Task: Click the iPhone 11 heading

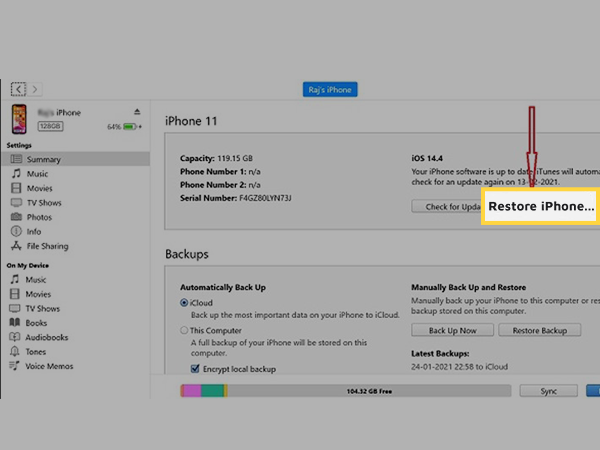Action: tap(191, 121)
